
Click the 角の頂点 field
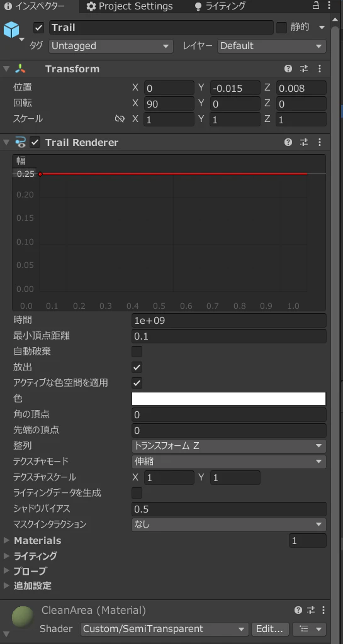pyautogui.click(x=229, y=415)
